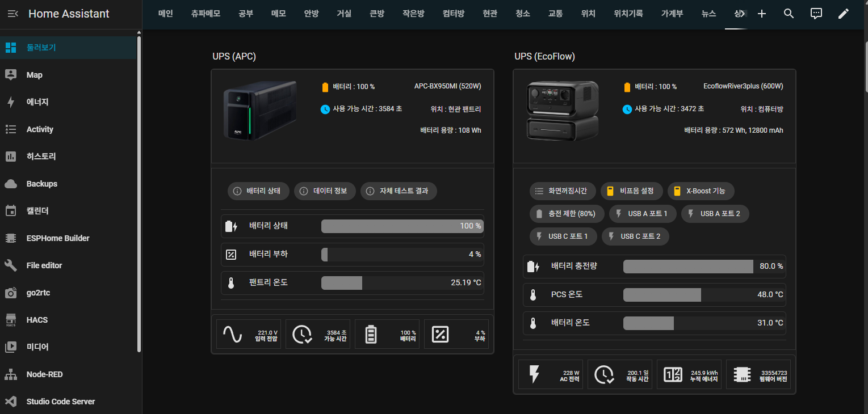Open the 화면꺼짐시간 selection chip
868x414 pixels.
click(563, 191)
